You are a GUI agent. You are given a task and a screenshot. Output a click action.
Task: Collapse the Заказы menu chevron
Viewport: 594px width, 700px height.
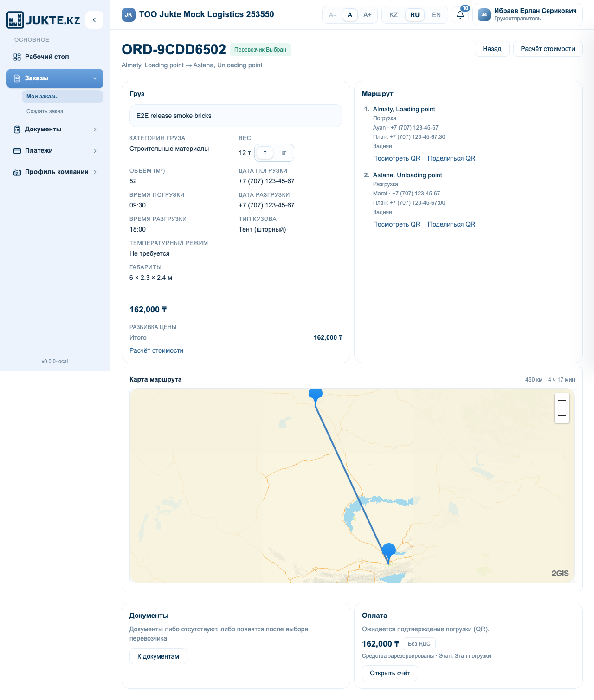coord(95,78)
